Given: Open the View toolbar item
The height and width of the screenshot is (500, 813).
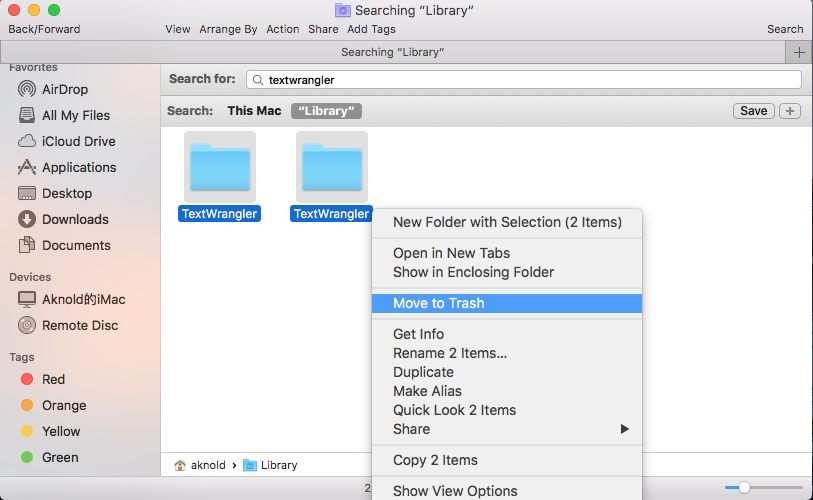Looking at the screenshot, I should pos(177,29).
